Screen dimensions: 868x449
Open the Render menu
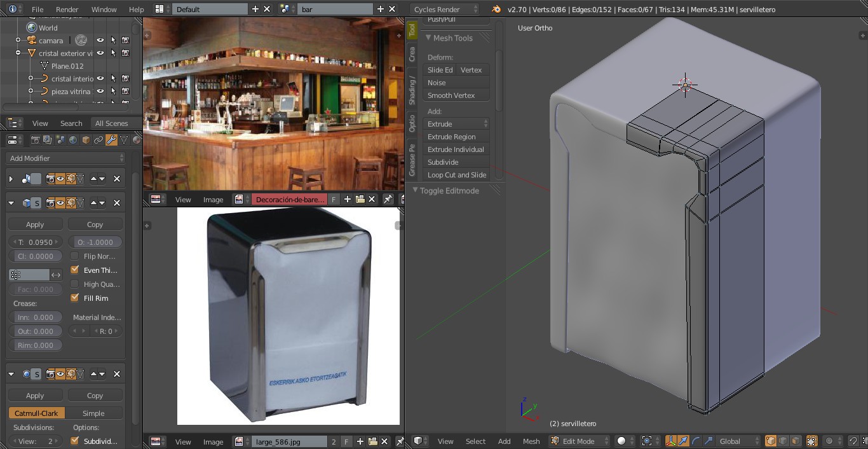coord(67,10)
